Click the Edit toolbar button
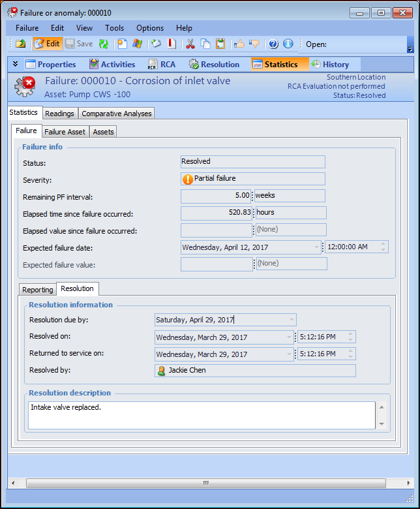This screenshot has width=420, height=509. (x=47, y=44)
